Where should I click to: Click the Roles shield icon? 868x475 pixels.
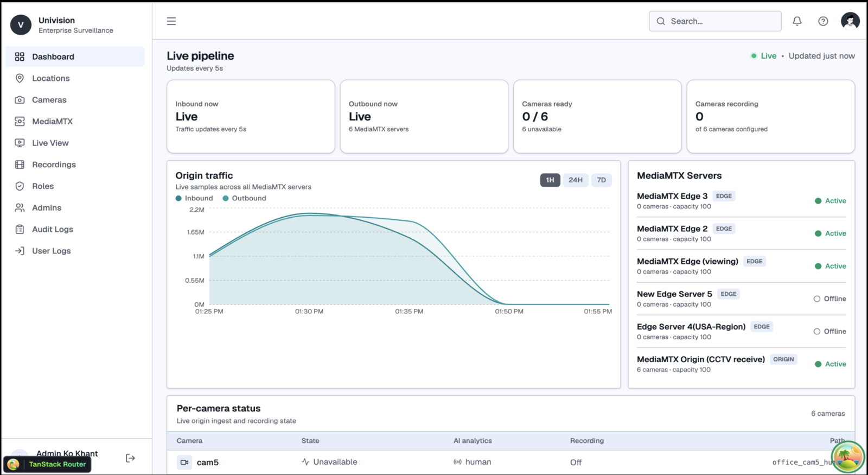20,186
